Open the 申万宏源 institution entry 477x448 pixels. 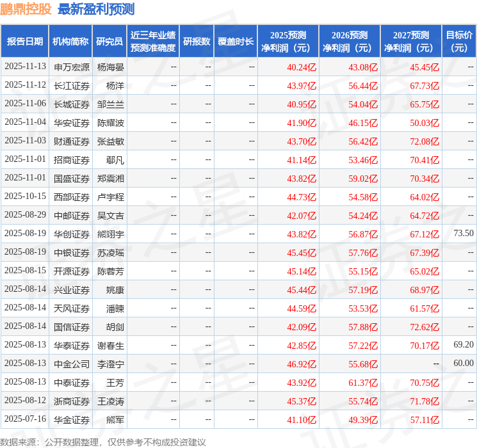[x=72, y=67]
